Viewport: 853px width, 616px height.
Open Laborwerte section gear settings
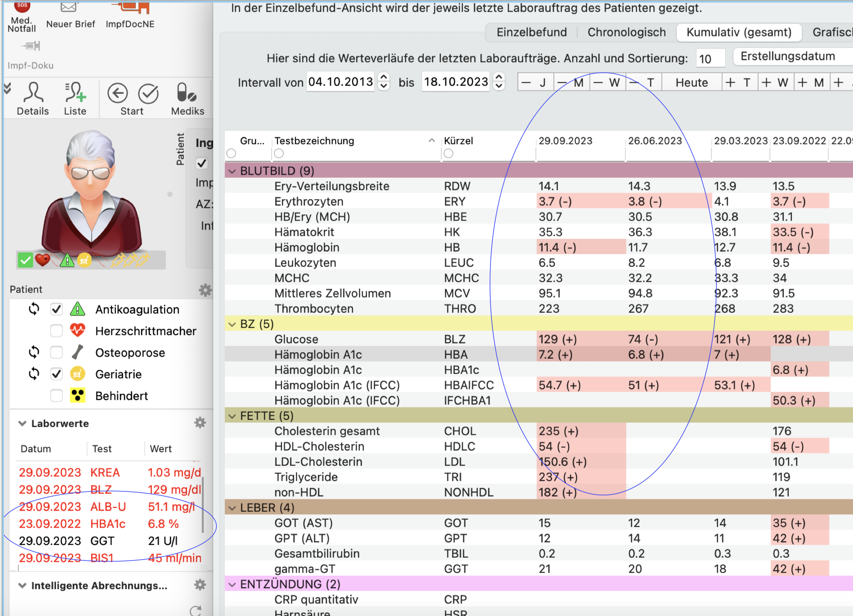(x=200, y=423)
